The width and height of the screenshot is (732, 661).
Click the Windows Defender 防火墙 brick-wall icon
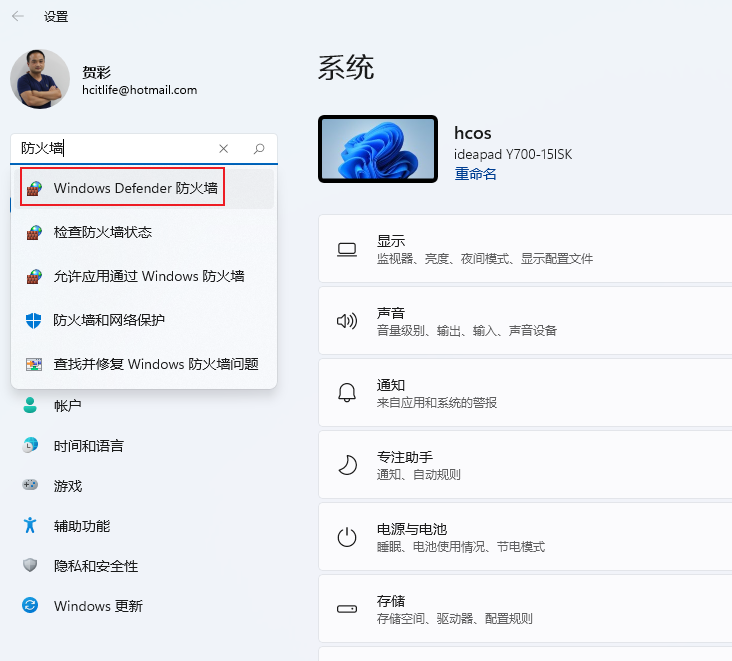click(x=34, y=189)
